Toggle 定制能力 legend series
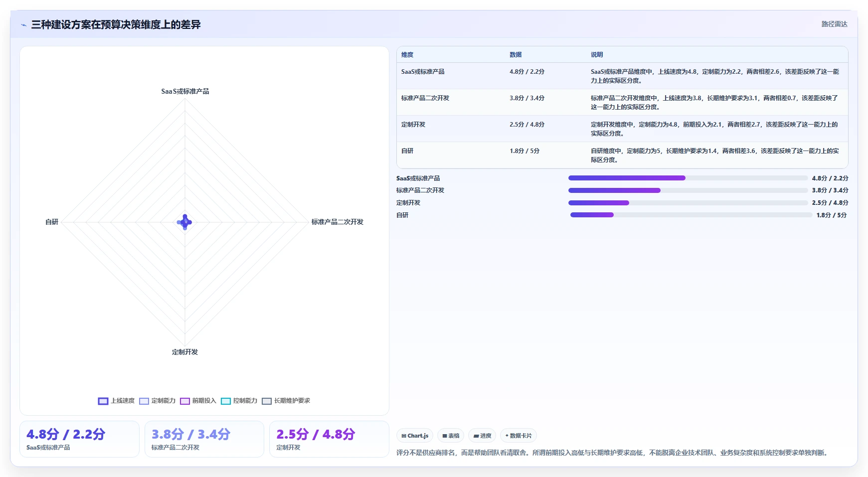This screenshot has width=868, height=477. pos(157,401)
